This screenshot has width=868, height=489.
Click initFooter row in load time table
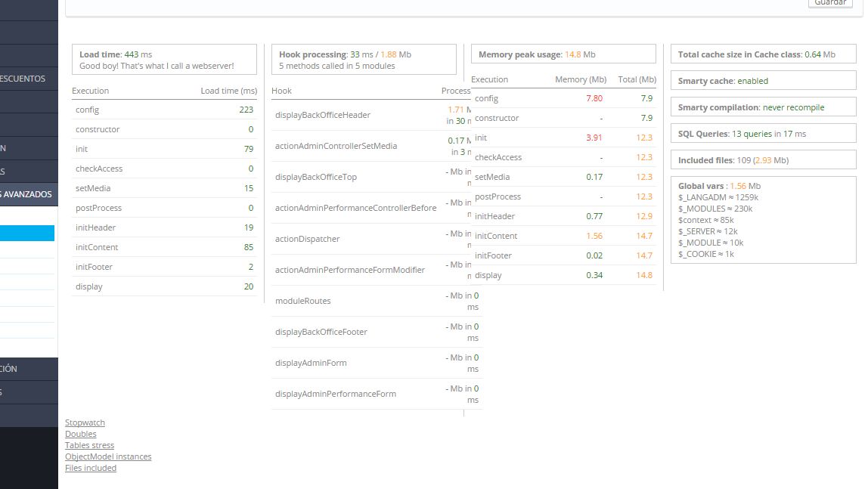[164, 267]
